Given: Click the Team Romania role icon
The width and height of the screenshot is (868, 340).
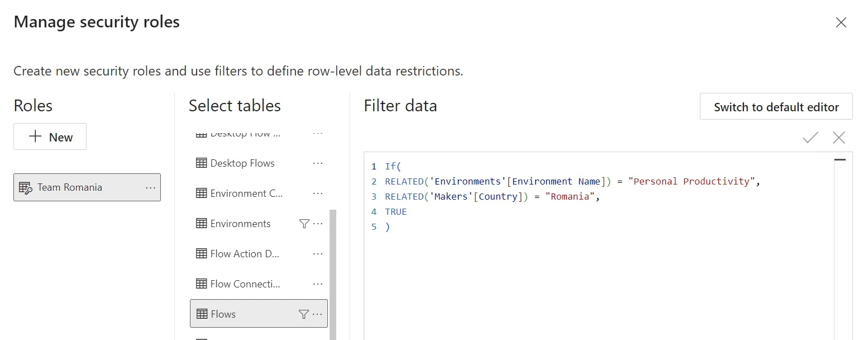Looking at the screenshot, I should 26,188.
